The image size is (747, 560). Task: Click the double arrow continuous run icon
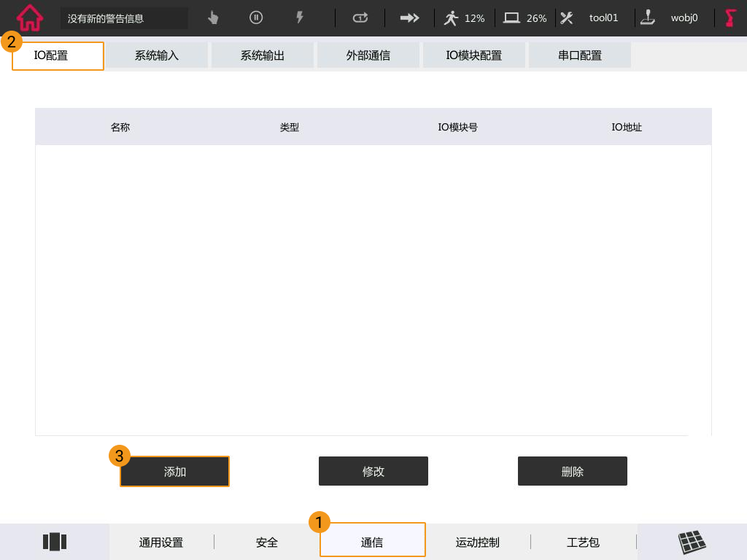pyautogui.click(x=410, y=18)
